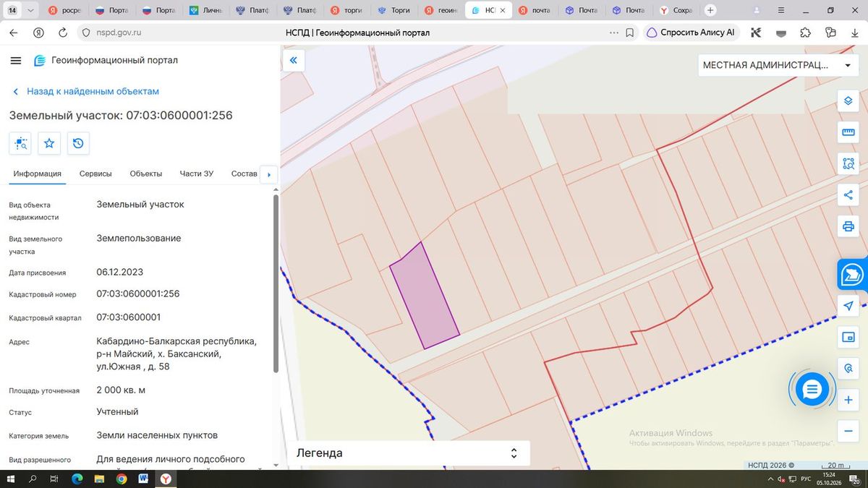Open the Windows Start menu
The height and width of the screenshot is (488, 868).
pyautogui.click(x=11, y=479)
